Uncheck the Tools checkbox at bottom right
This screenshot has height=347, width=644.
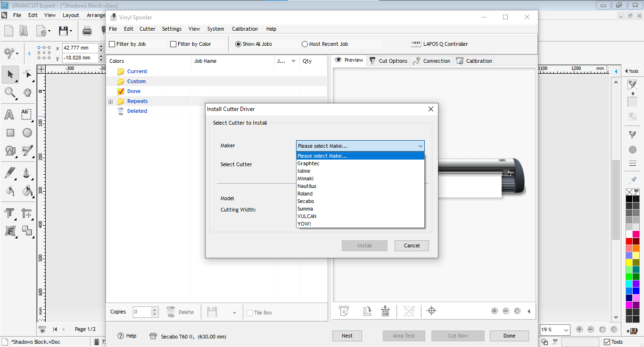coord(607,342)
